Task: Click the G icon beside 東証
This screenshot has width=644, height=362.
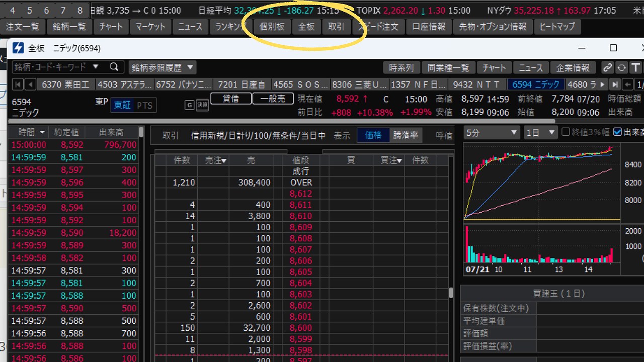Action: 190,105
